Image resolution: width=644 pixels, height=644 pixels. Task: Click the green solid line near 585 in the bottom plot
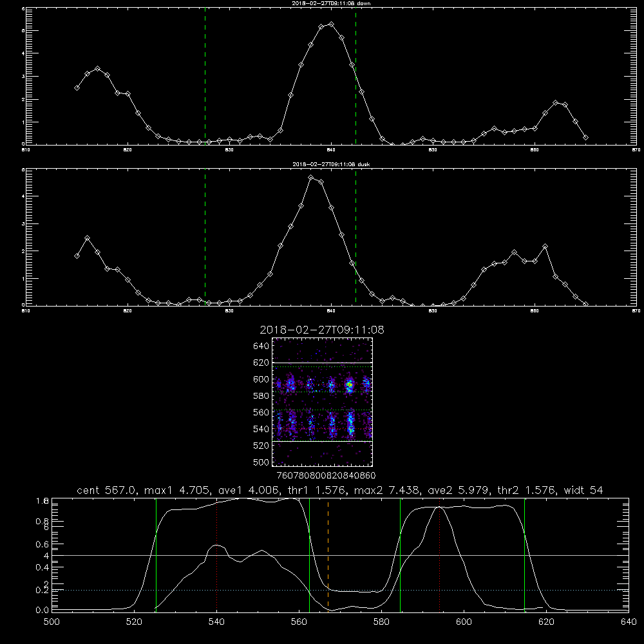[400, 554]
